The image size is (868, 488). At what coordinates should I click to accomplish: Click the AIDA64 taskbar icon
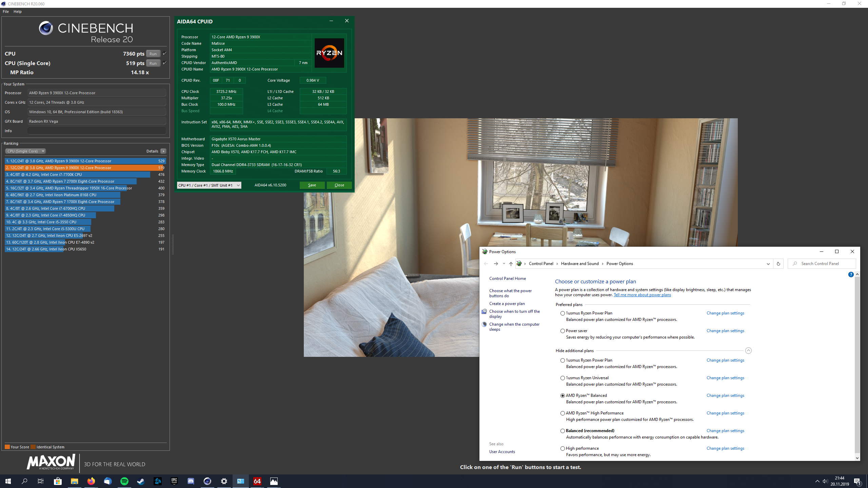(257, 481)
